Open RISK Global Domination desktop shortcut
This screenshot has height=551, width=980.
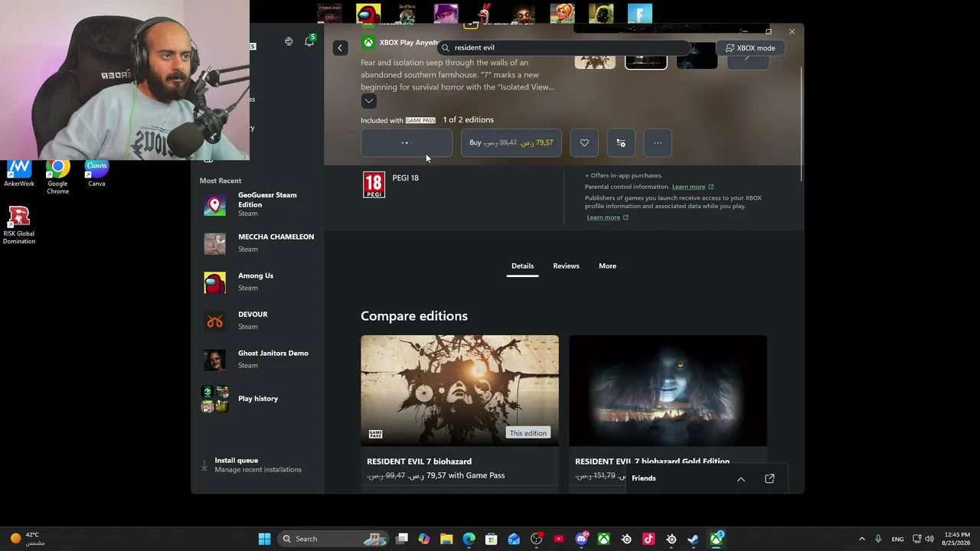(x=19, y=225)
